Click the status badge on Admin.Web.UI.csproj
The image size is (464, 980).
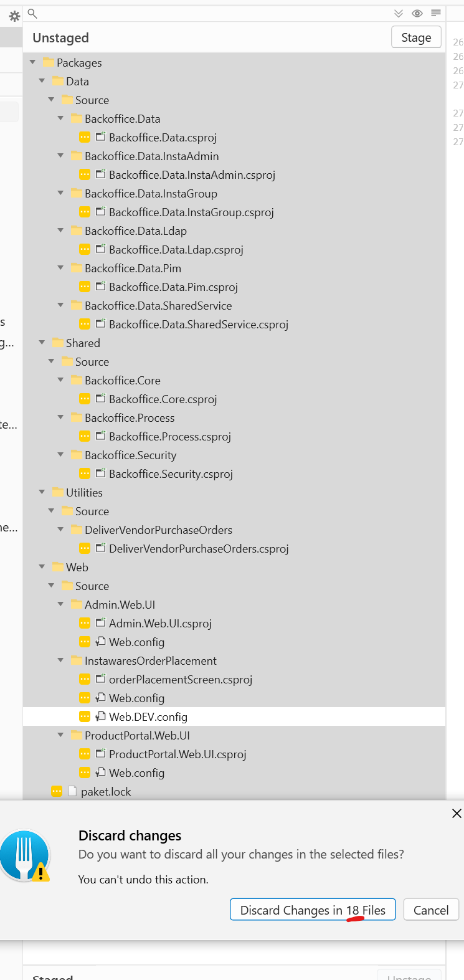[x=85, y=623]
